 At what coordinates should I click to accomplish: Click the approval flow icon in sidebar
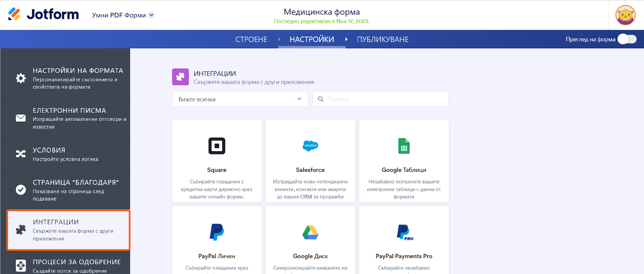(21, 266)
